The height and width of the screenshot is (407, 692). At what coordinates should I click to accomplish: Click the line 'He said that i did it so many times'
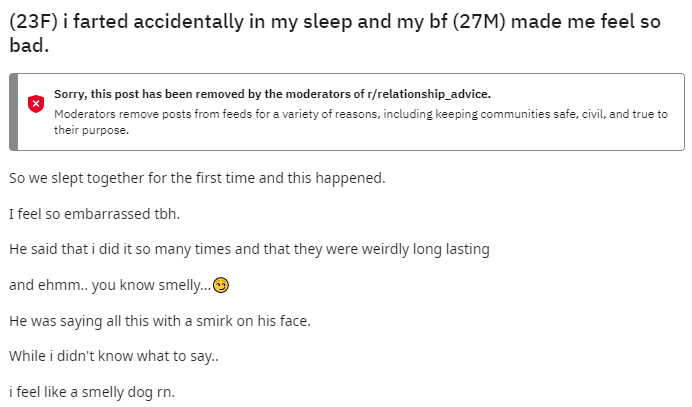(249, 249)
